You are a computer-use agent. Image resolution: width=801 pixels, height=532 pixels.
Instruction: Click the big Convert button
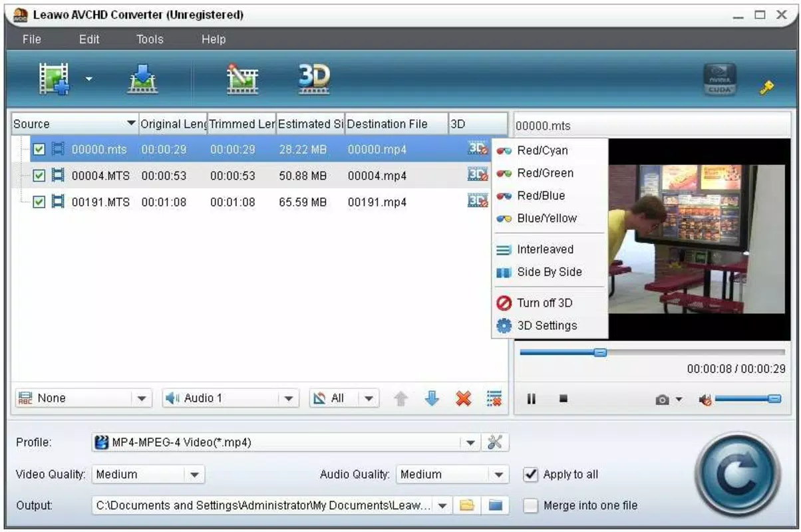737,475
